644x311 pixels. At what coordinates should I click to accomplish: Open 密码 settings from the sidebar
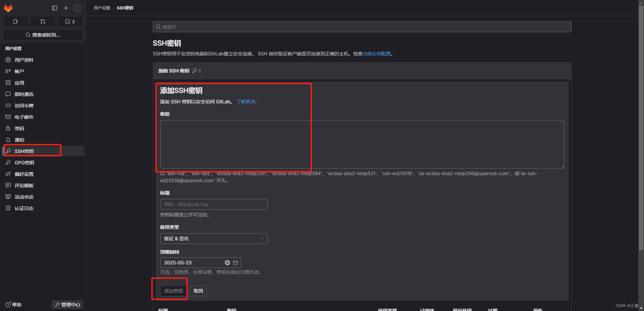pos(19,128)
